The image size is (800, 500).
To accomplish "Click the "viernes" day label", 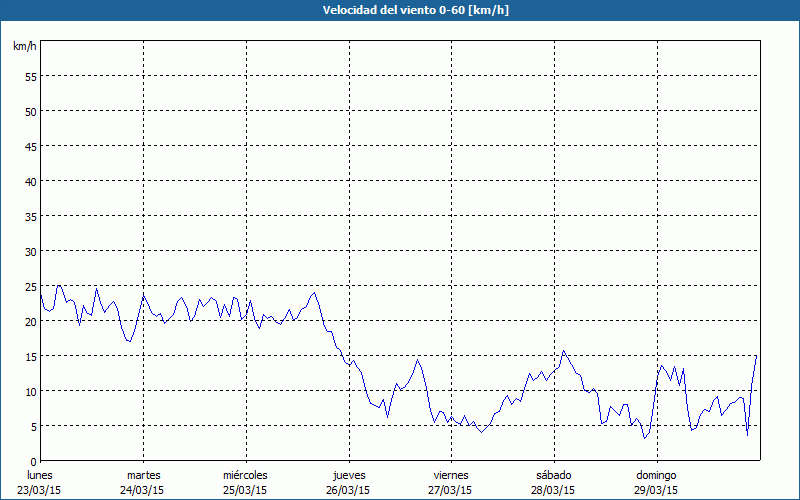I will 451,475.
